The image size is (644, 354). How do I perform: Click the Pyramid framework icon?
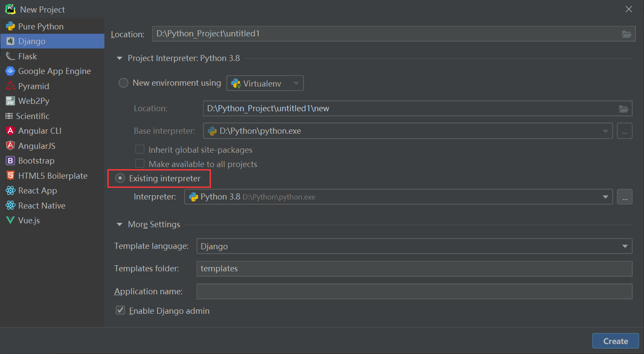tap(10, 86)
